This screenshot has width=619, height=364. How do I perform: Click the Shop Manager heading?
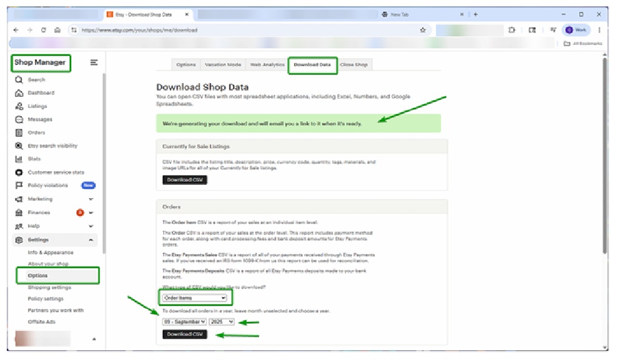40,62
